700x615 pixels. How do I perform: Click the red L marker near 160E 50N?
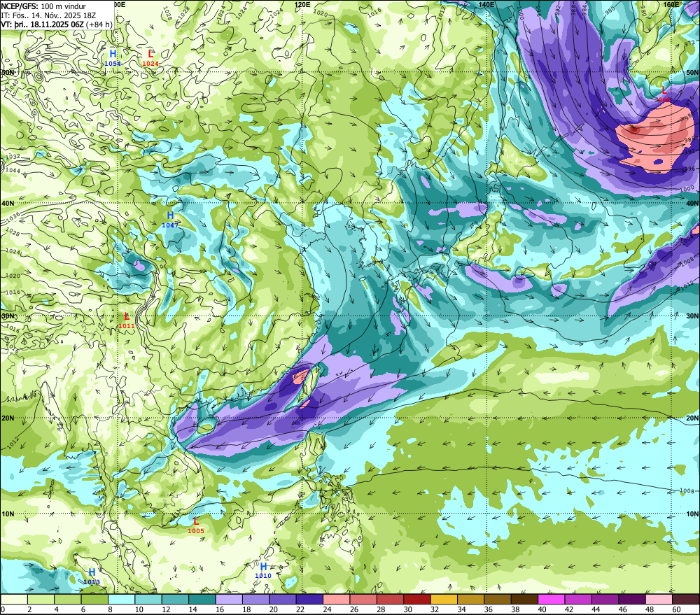click(664, 90)
